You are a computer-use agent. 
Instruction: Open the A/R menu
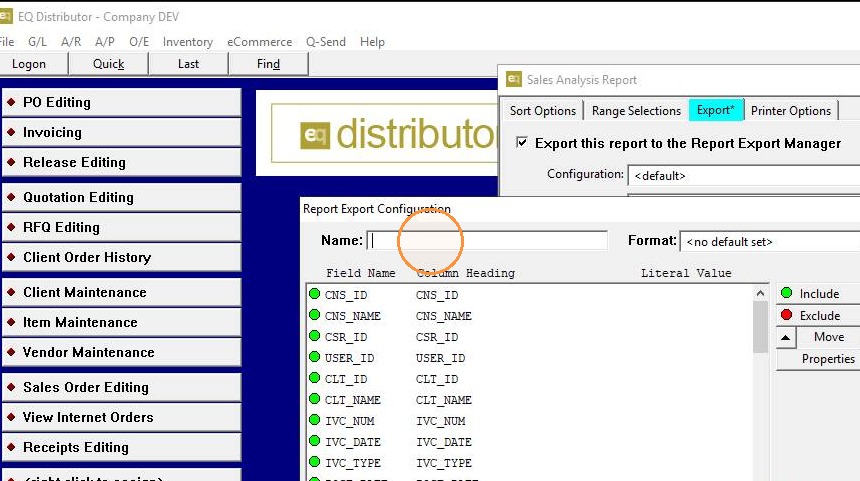[x=71, y=42]
